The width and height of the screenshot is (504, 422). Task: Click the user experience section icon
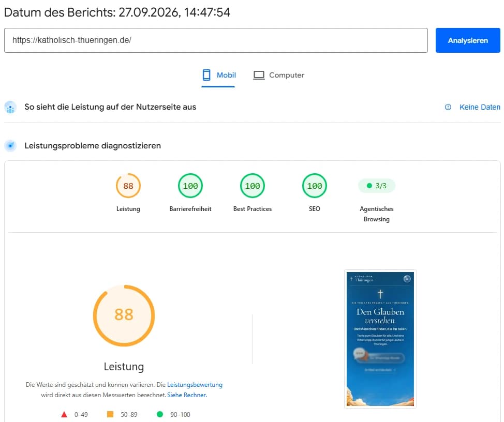pyautogui.click(x=10, y=107)
